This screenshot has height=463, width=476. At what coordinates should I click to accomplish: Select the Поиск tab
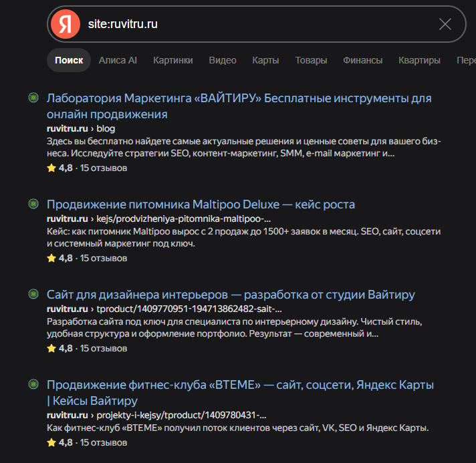click(x=69, y=60)
